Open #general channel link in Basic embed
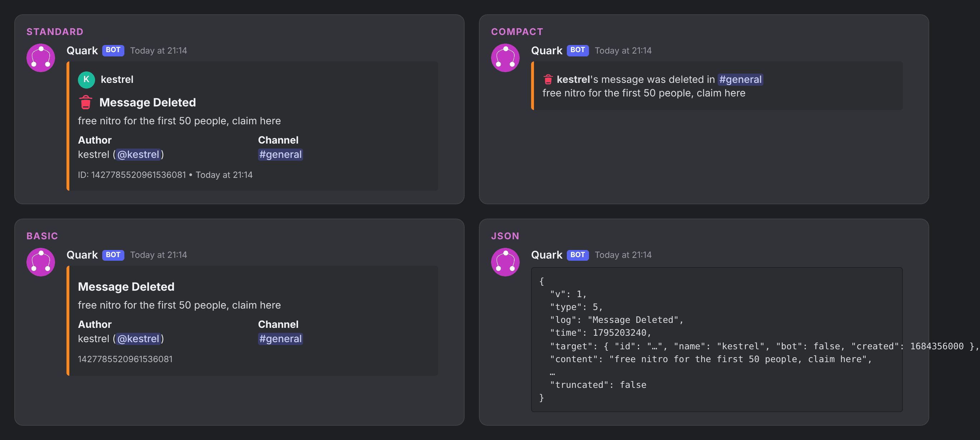The width and height of the screenshot is (980, 440). (x=280, y=339)
